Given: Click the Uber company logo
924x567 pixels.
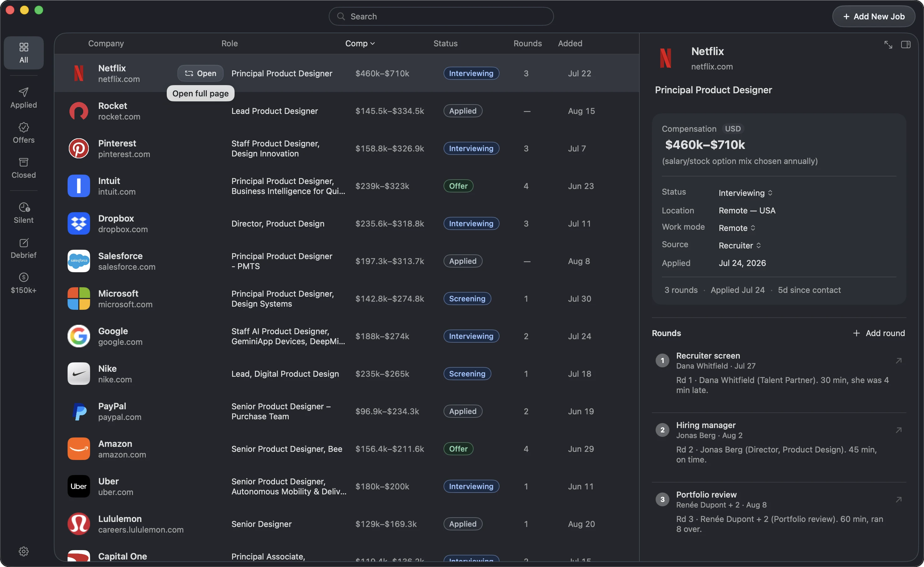Looking at the screenshot, I should point(79,486).
